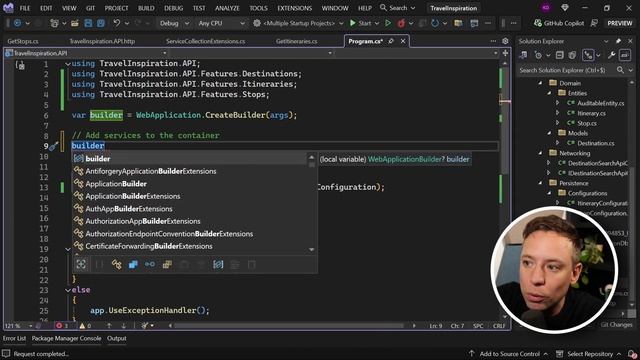The width and height of the screenshot is (640, 360).
Task: Toggle the IntelliSense blue modules filter icon
Action: [133, 264]
